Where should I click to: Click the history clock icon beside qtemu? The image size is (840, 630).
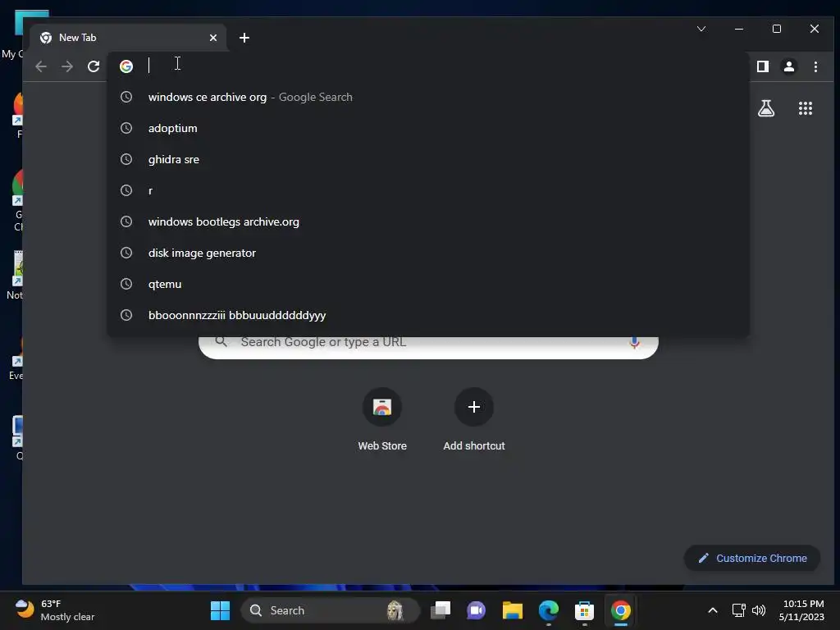pos(126,284)
